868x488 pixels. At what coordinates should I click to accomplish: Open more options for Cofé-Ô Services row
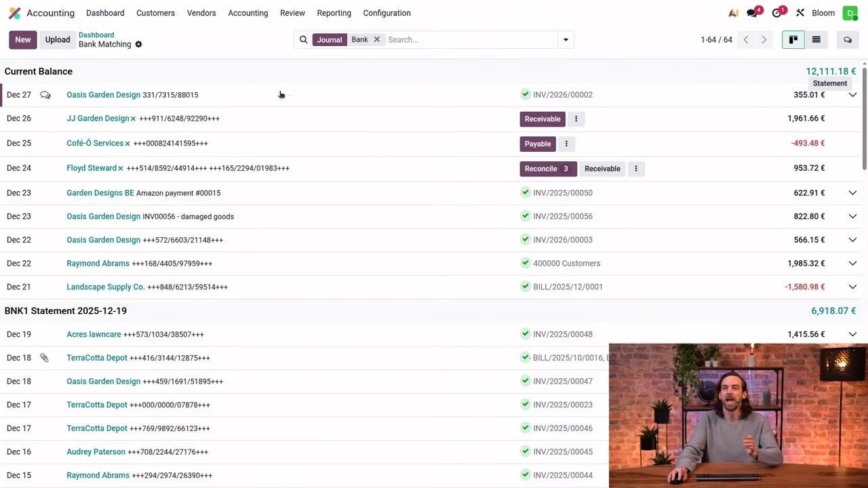(x=566, y=144)
